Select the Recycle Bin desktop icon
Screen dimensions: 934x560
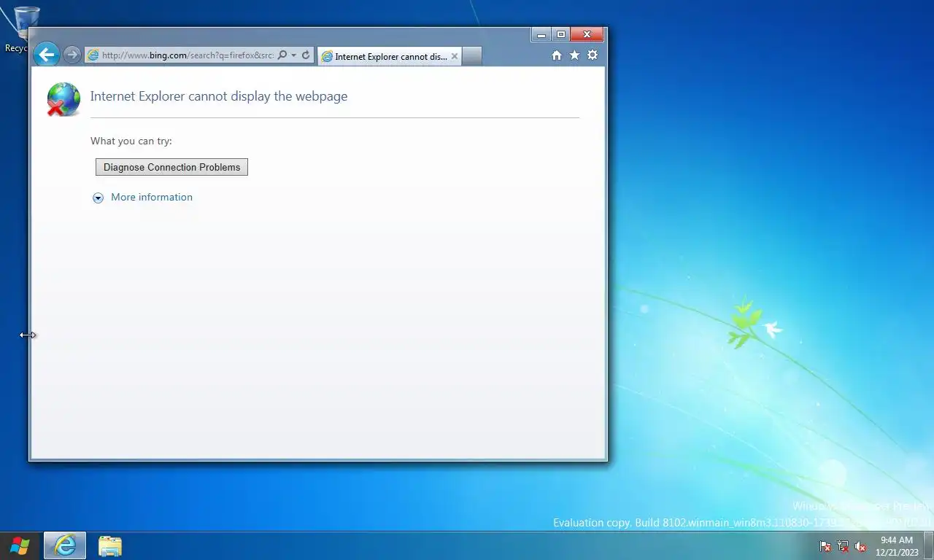[22, 29]
